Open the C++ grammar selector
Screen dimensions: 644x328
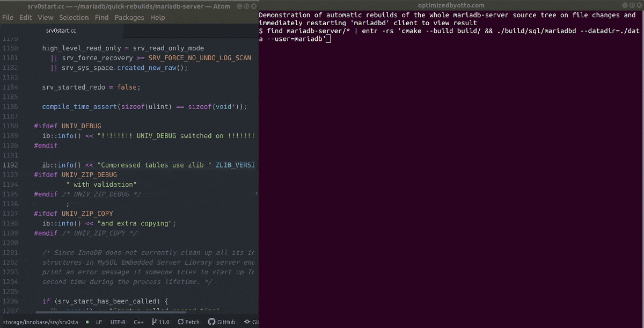pos(138,322)
